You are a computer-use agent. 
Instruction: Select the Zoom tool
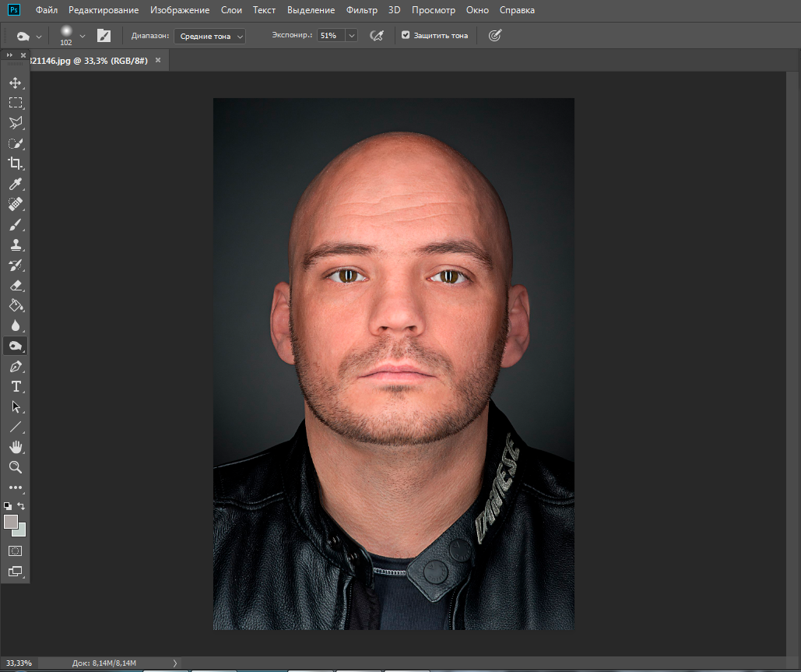point(16,467)
